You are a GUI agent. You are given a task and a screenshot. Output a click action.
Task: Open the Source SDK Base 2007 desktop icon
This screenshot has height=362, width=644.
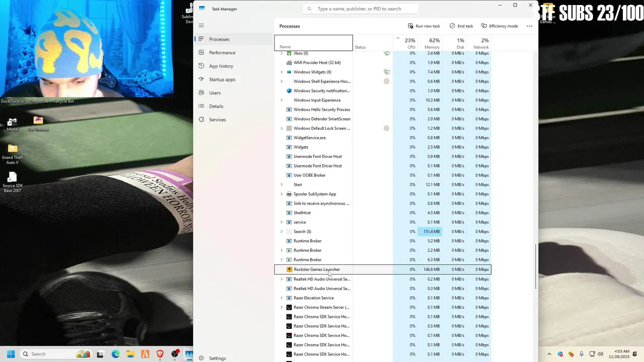13,183
